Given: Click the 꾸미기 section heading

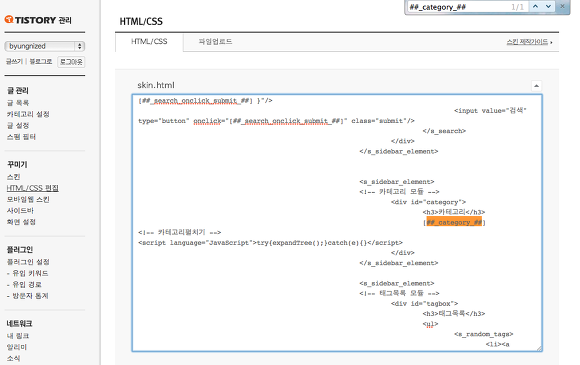Looking at the screenshot, I should pos(17,165).
